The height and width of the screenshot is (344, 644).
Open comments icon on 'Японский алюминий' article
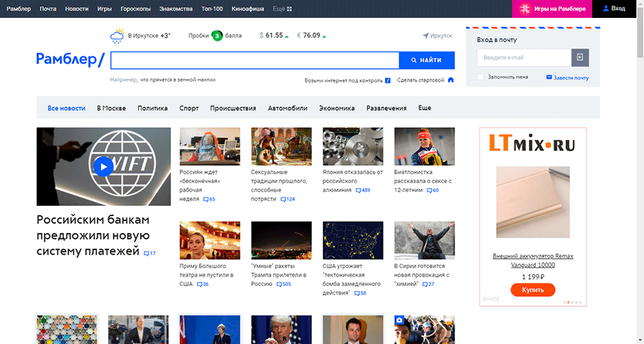click(358, 190)
